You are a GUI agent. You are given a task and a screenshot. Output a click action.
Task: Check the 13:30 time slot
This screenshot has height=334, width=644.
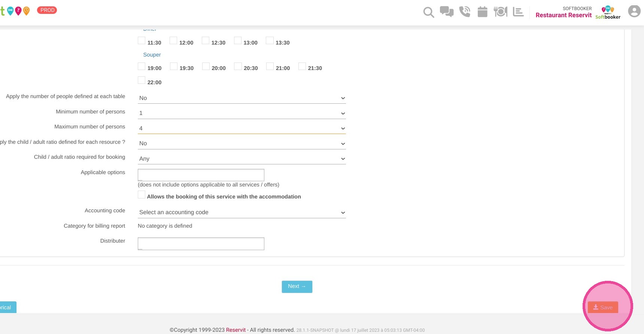coord(270,40)
